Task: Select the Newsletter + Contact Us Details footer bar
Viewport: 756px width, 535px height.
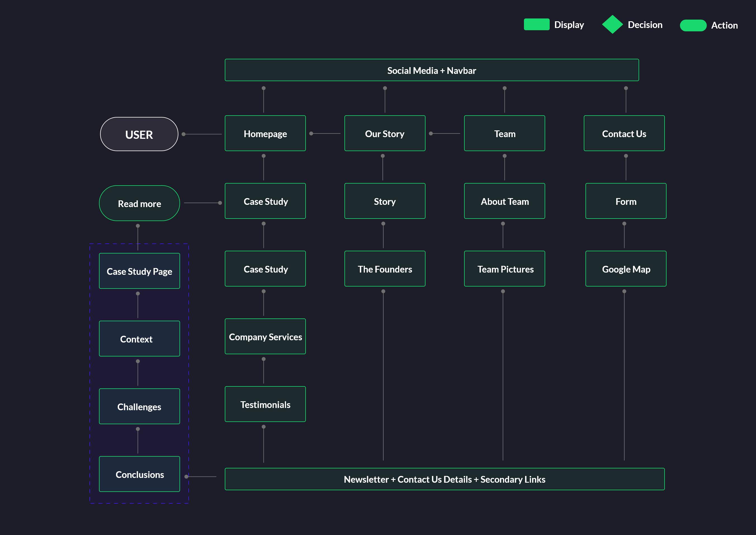Action: coord(445,479)
